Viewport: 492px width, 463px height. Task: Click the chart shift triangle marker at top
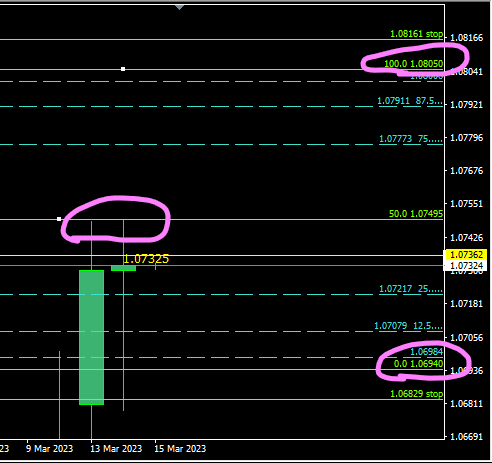click(179, 7)
